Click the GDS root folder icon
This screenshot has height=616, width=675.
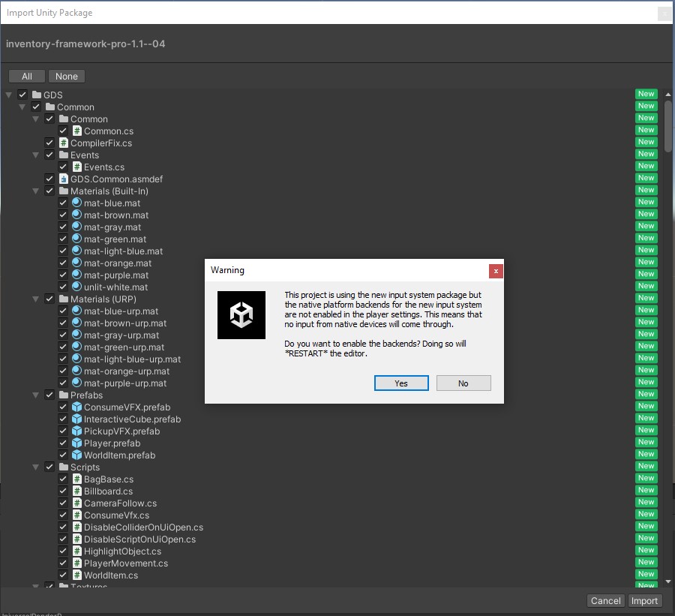(x=37, y=95)
